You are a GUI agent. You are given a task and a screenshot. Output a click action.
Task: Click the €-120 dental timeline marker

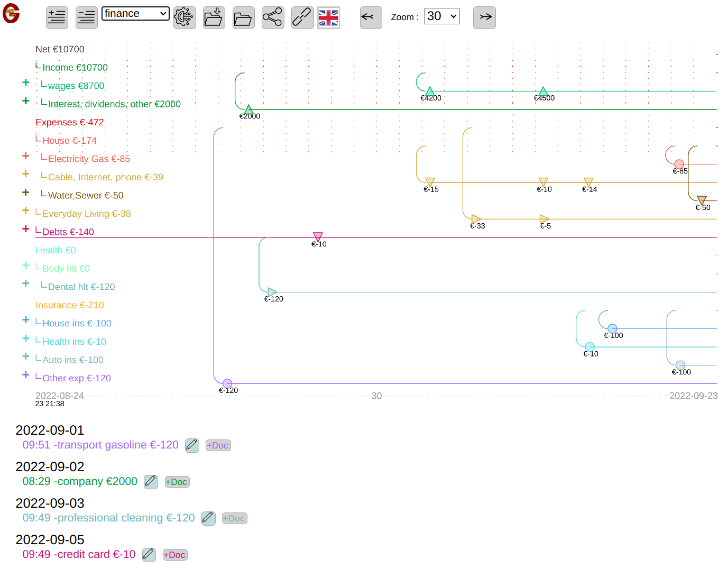pyautogui.click(x=272, y=292)
